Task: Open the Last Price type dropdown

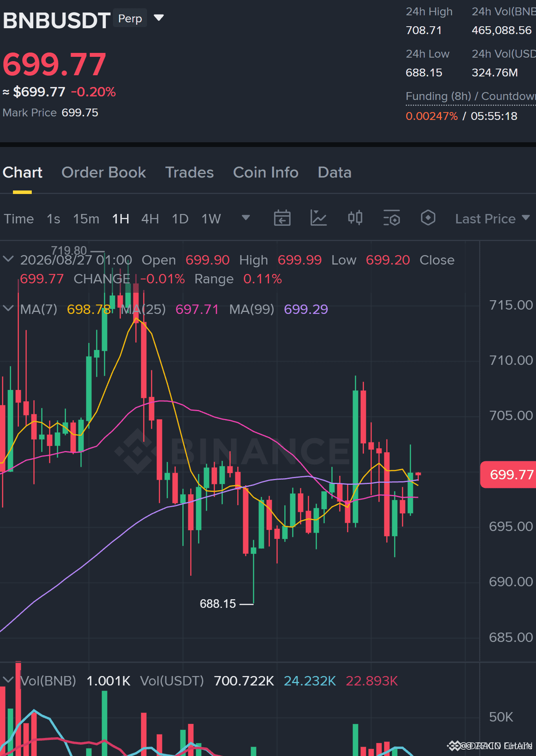Action: click(x=492, y=219)
